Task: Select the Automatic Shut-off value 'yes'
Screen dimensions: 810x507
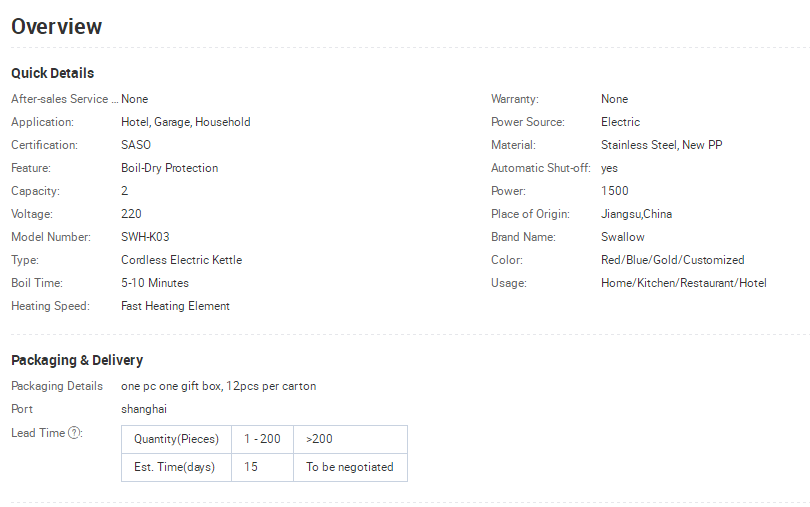Action: [x=609, y=168]
